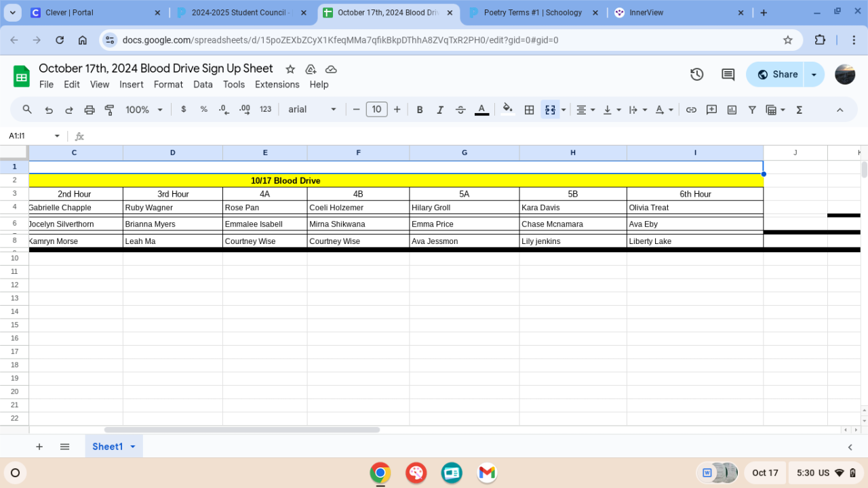Open the text color picker
The height and width of the screenshot is (488, 868).
coord(481,110)
